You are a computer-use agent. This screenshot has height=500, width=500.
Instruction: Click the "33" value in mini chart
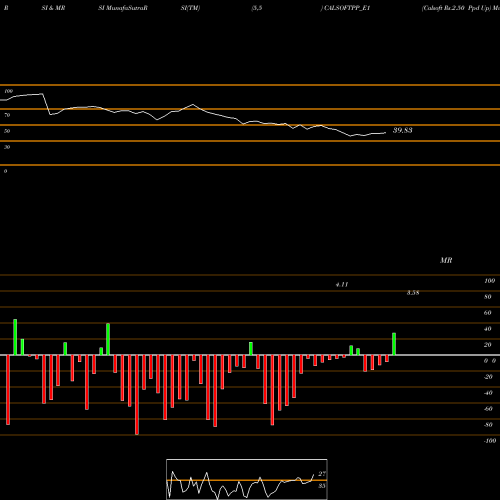(322, 486)
